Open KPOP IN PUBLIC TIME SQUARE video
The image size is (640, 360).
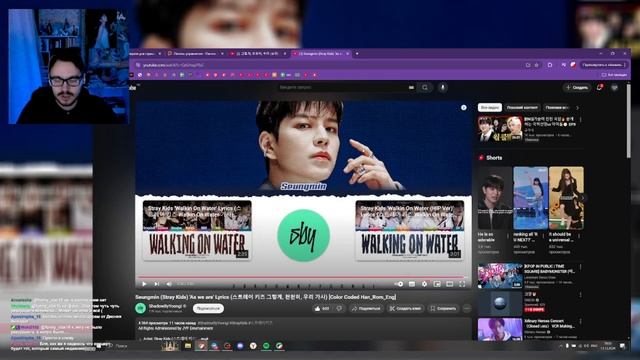click(500, 276)
